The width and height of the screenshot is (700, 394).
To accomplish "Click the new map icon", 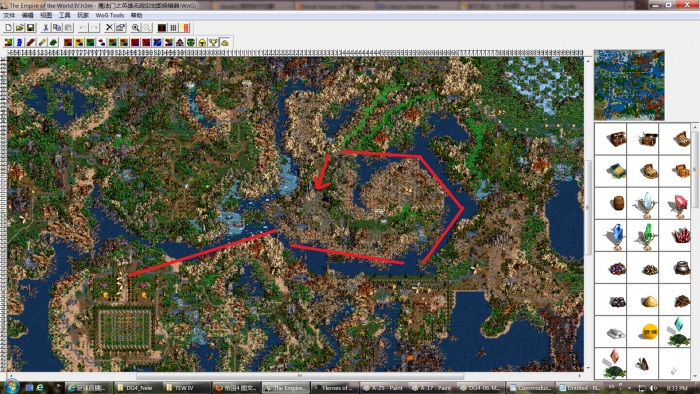I will click(8, 28).
